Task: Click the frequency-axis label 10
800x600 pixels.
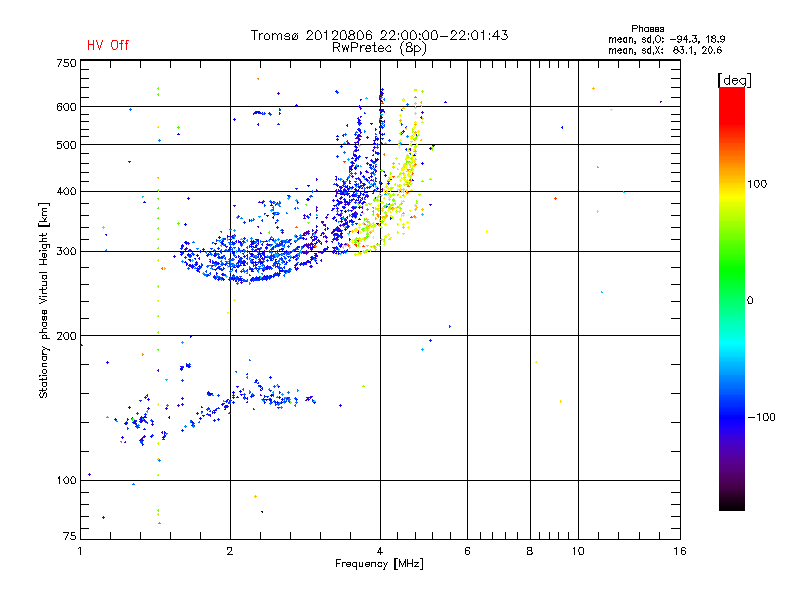Action: pos(578,551)
